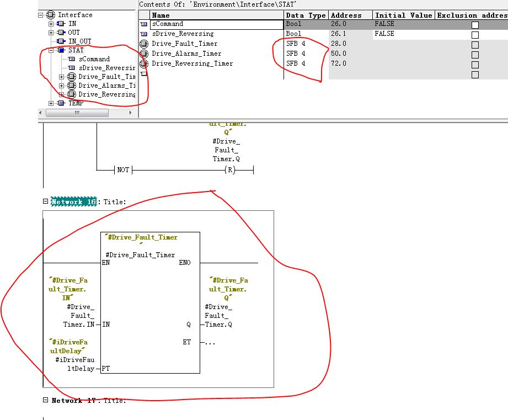508x420 pixels.
Task: Click the Address column header
Action: tap(350, 15)
